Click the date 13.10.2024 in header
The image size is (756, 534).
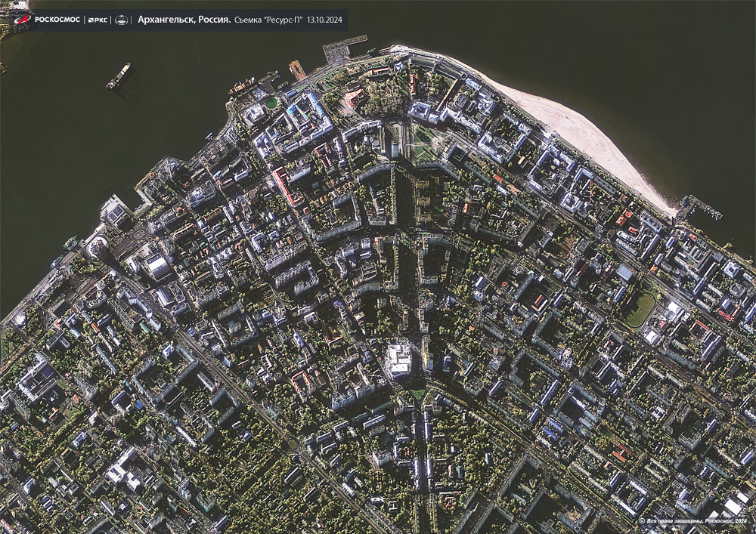[x=326, y=20]
